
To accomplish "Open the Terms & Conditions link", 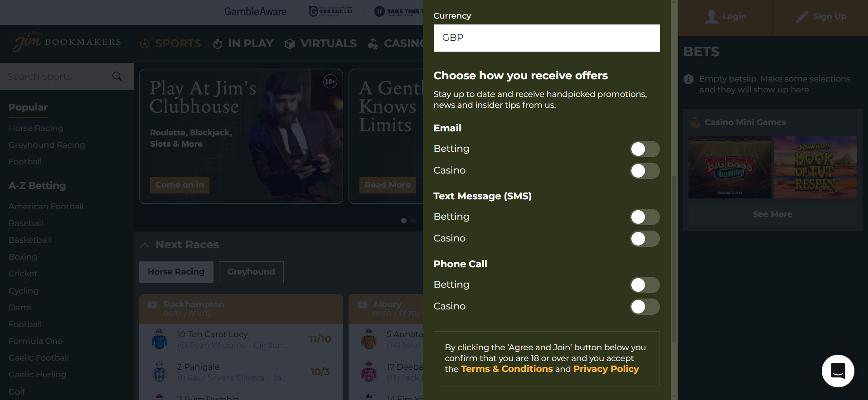I will coord(507,369).
